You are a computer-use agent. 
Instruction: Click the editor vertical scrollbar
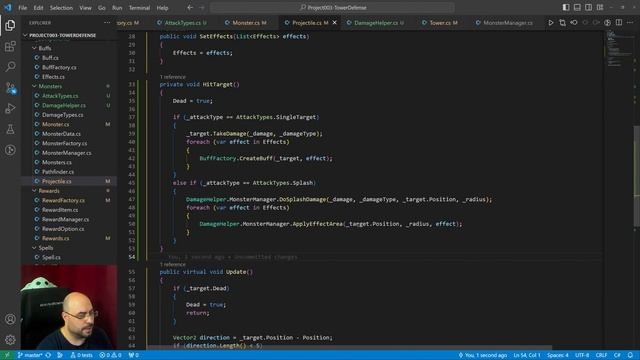tap(636, 176)
